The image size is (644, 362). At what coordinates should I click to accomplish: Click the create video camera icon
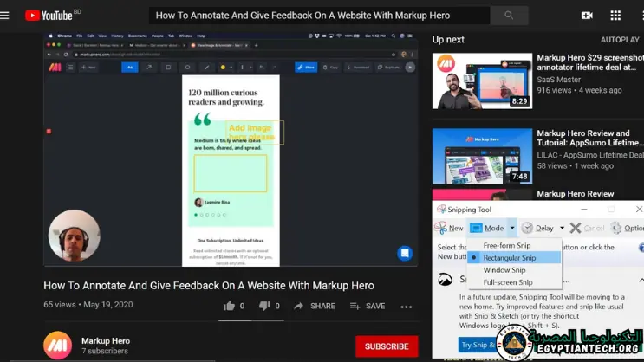point(587,16)
